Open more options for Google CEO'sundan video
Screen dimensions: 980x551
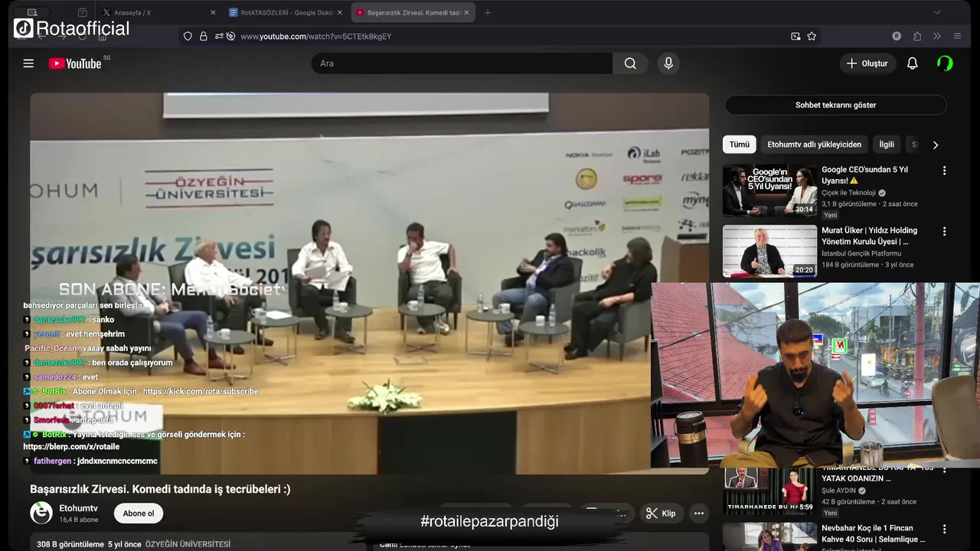pos(944,171)
